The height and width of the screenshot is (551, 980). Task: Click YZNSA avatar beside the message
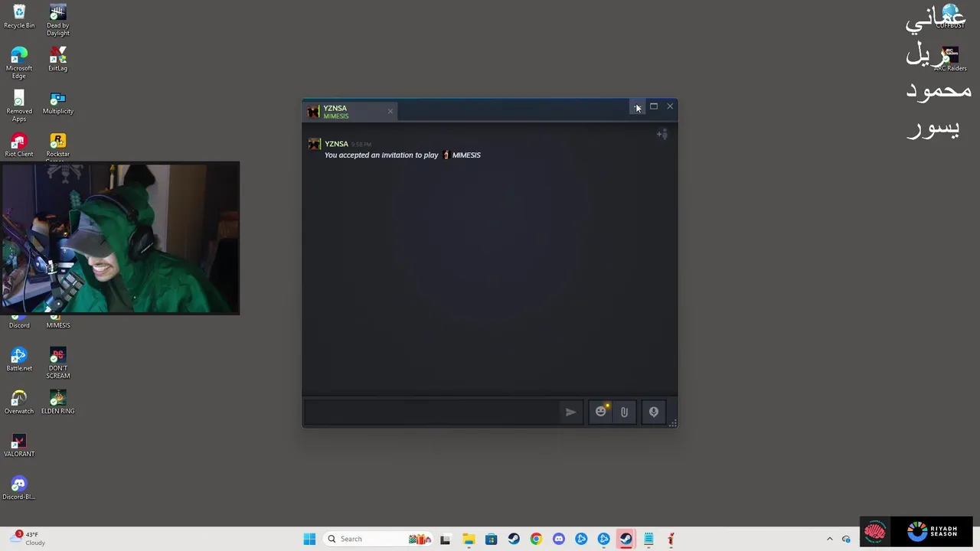(314, 144)
